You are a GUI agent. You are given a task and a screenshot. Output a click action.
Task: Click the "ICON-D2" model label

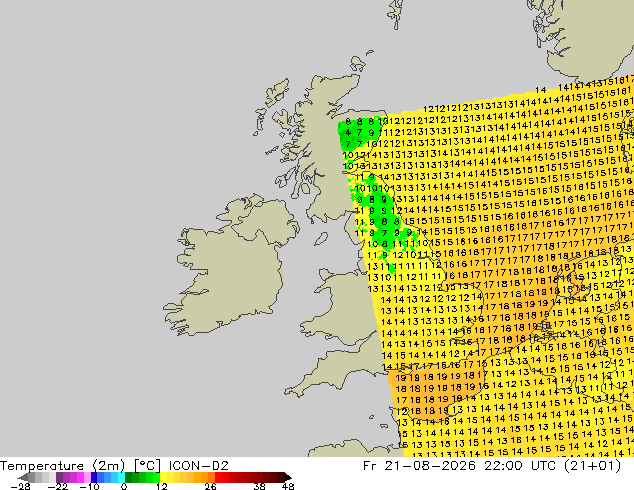pyautogui.click(x=198, y=466)
